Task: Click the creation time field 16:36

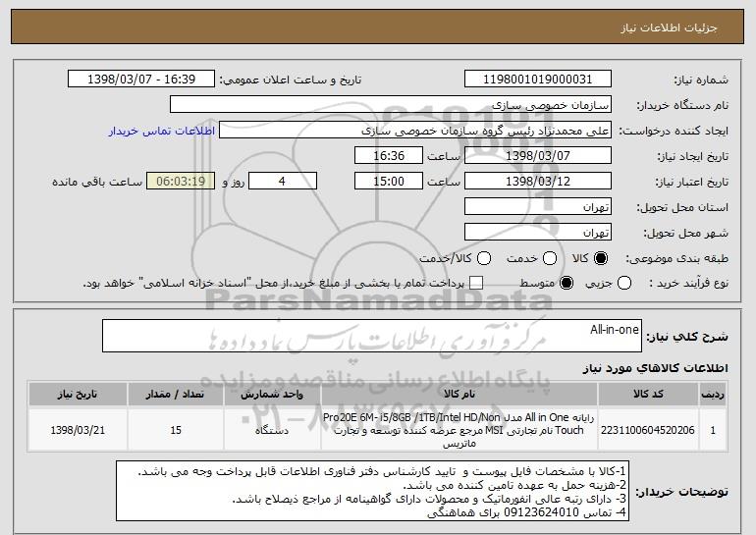Action: pyautogui.click(x=389, y=156)
